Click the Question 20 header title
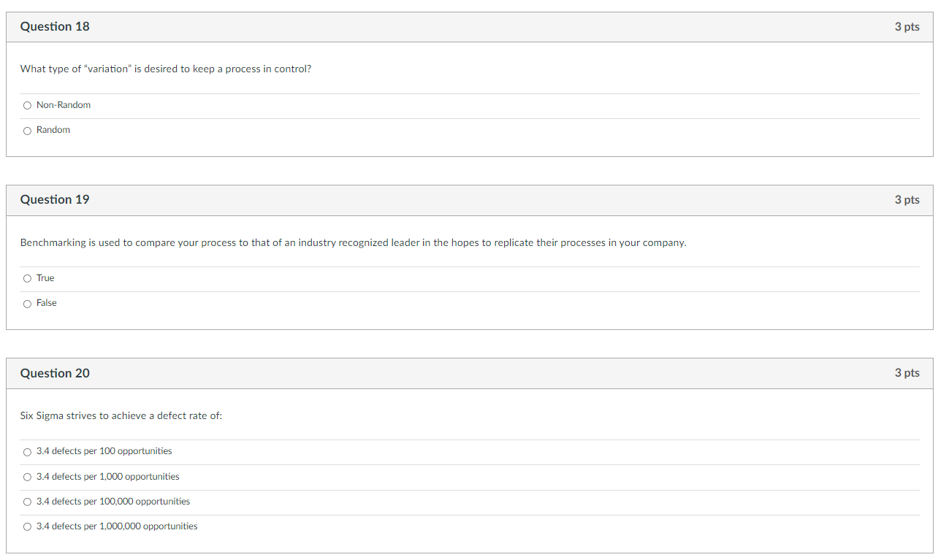This screenshot has width=938, height=560. 55,373
